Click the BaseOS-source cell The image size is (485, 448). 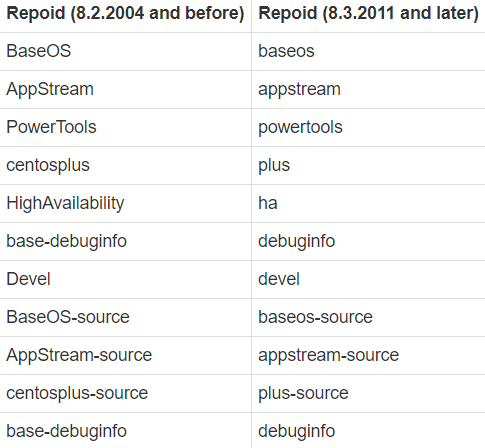pyautogui.click(x=125, y=317)
